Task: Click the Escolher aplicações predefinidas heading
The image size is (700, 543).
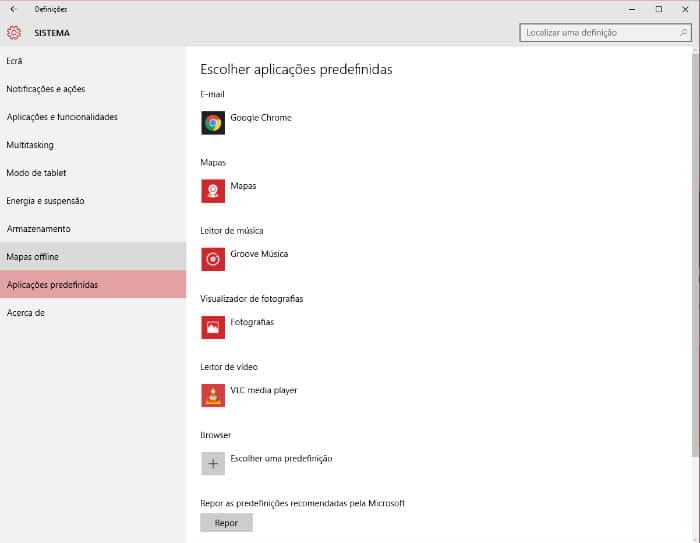Action: point(296,70)
